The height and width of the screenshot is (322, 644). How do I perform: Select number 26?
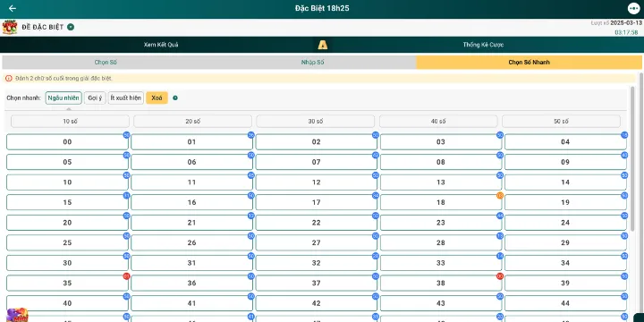[191, 242]
